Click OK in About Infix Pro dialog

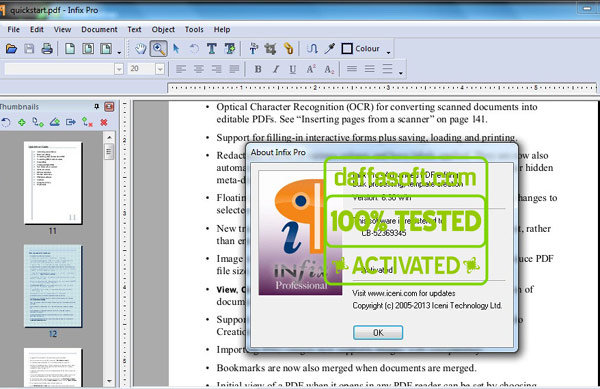tap(378, 332)
